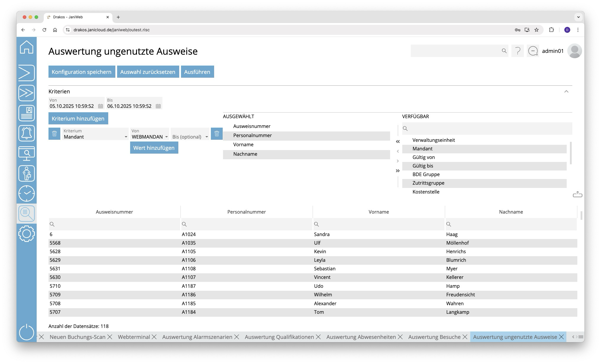Delete the Mandant criterion with left trash icon
601x364 pixels.
click(x=54, y=134)
